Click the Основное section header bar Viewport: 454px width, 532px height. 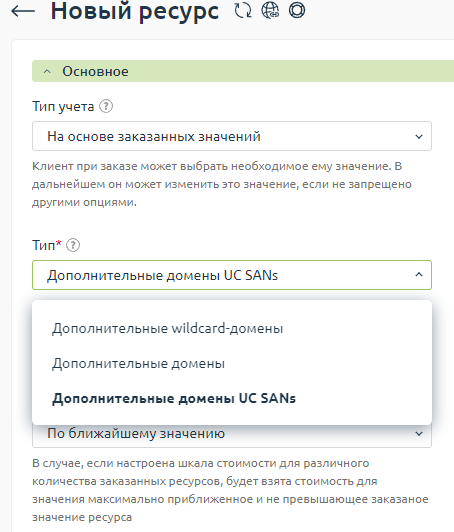[x=243, y=71]
